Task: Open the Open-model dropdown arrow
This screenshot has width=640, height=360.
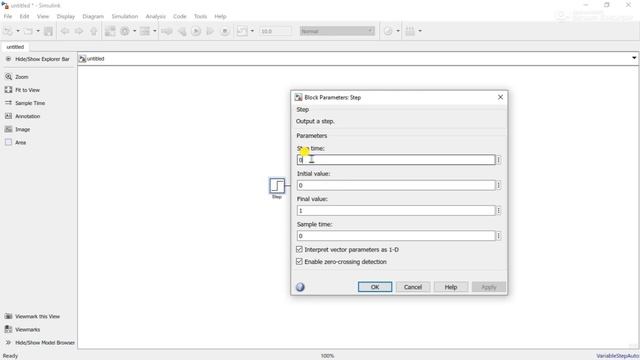Action: coord(38,31)
